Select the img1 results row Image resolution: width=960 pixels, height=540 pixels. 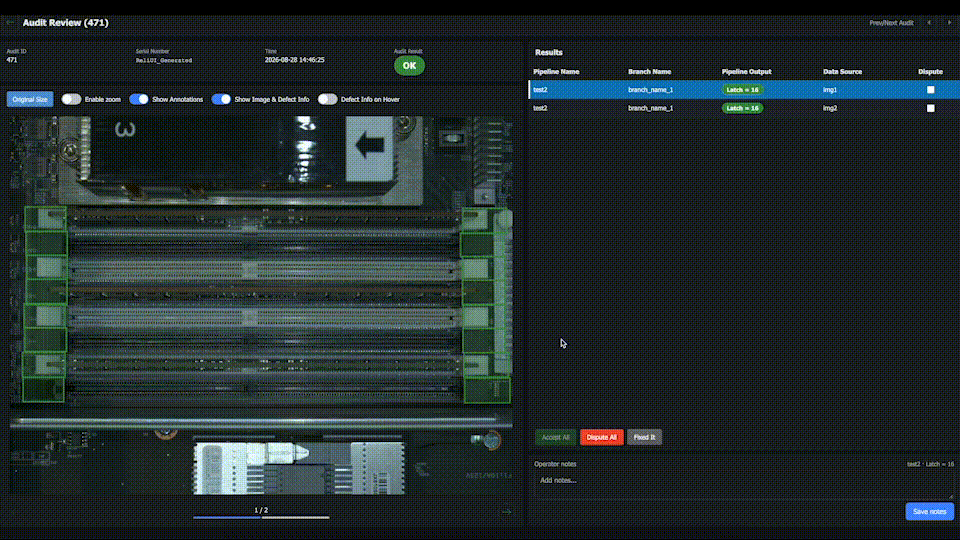744,89
